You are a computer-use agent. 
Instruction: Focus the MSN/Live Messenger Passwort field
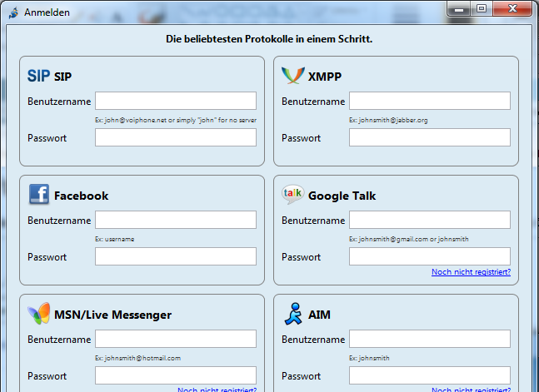pyautogui.click(x=176, y=375)
